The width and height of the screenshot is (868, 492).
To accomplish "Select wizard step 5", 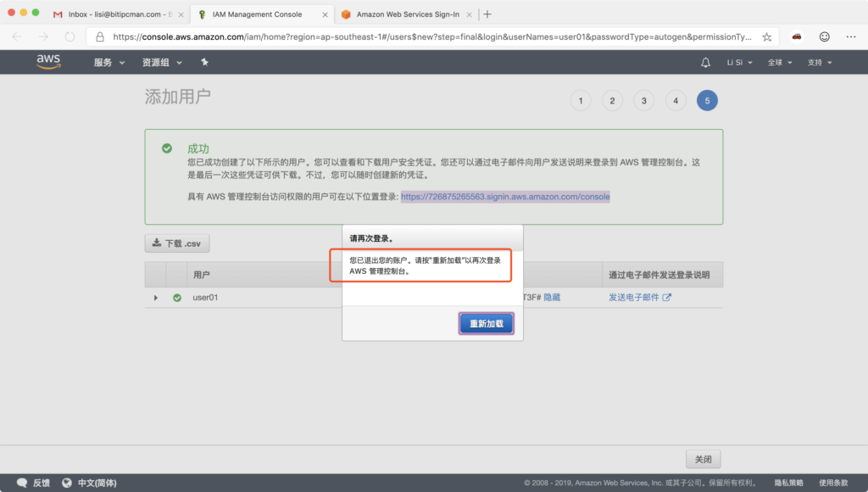I will click(707, 101).
